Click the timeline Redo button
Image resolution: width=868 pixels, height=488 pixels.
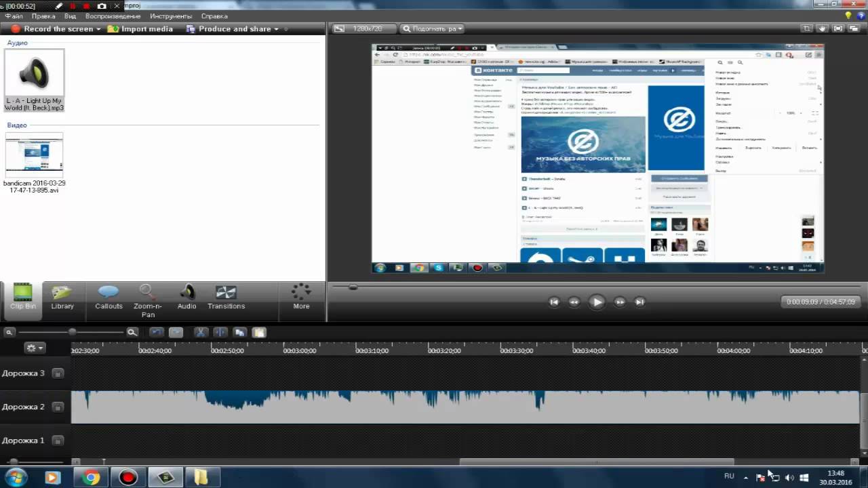(176, 332)
